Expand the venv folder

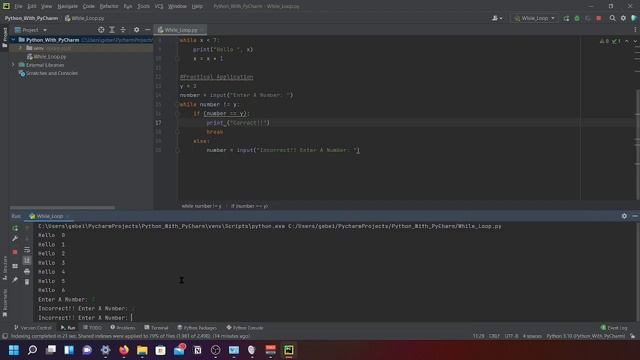pos(20,48)
